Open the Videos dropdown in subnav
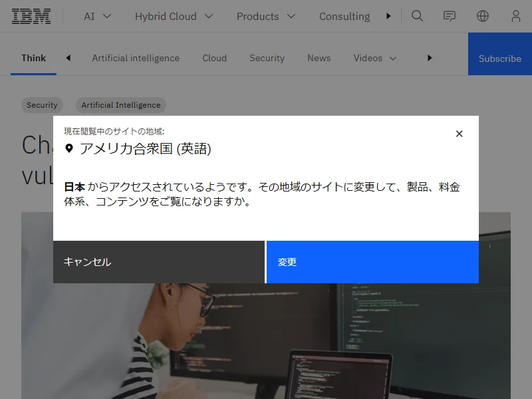 click(x=375, y=58)
